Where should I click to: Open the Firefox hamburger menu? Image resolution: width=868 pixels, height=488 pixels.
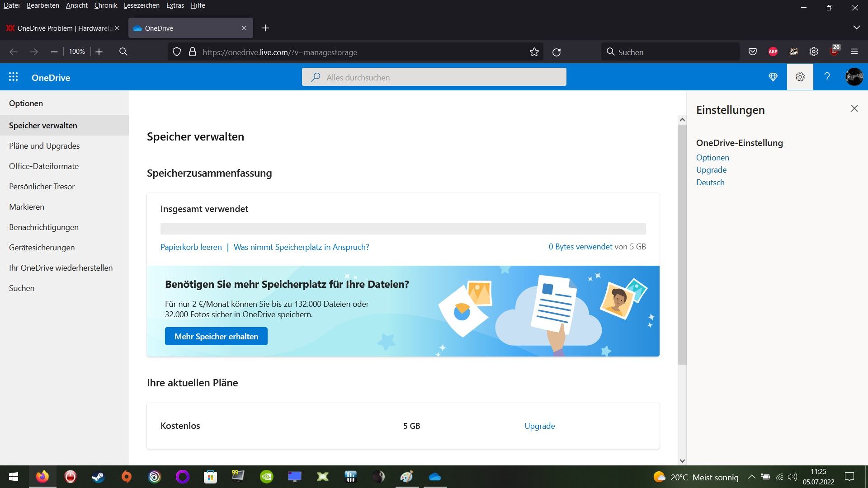[x=854, y=52]
